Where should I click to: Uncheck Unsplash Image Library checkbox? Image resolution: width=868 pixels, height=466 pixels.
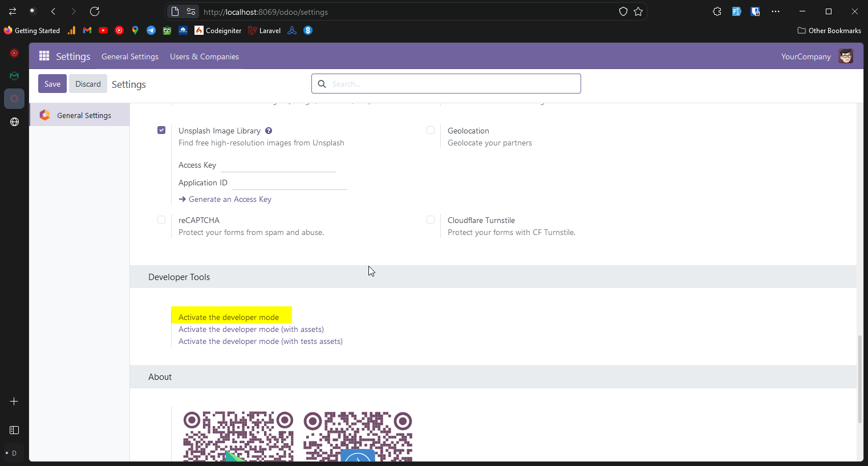[x=161, y=130]
